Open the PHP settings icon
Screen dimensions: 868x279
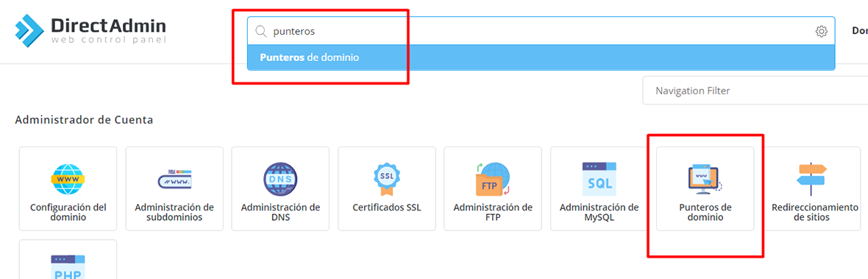tap(68, 266)
